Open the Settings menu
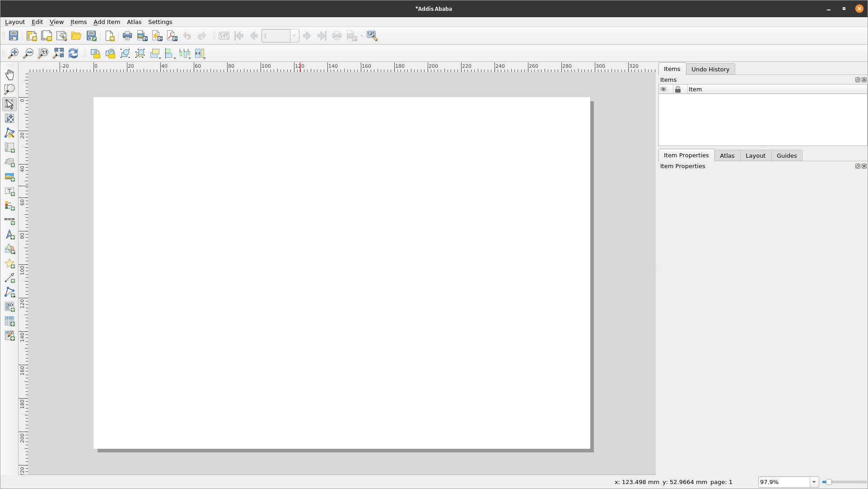This screenshot has height=489, width=868. tap(160, 22)
